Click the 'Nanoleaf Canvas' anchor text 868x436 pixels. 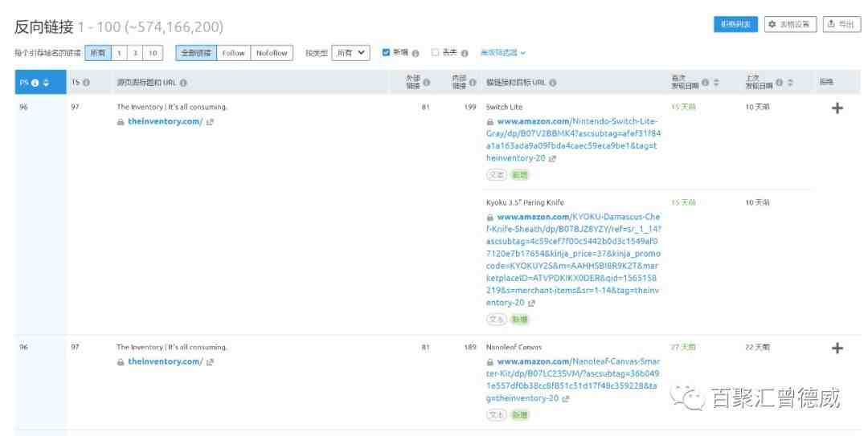[x=514, y=348]
